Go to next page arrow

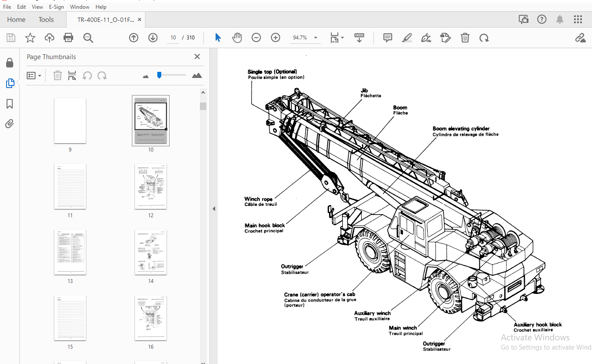[x=153, y=38]
